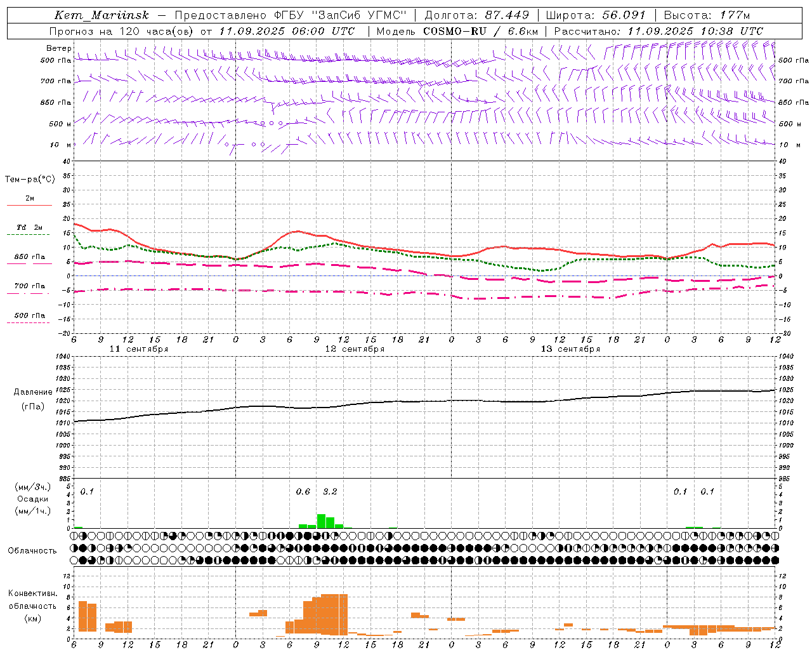Click the '(гПа)' pressure unit label
Image resolution: width=812 pixels, height=650 pixels.
point(33,407)
